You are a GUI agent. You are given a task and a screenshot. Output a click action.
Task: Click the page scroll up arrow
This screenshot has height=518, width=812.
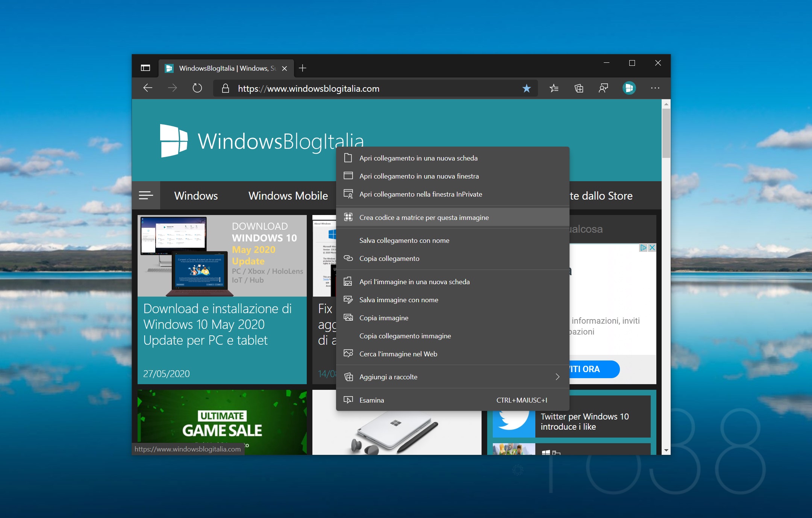[666, 104]
